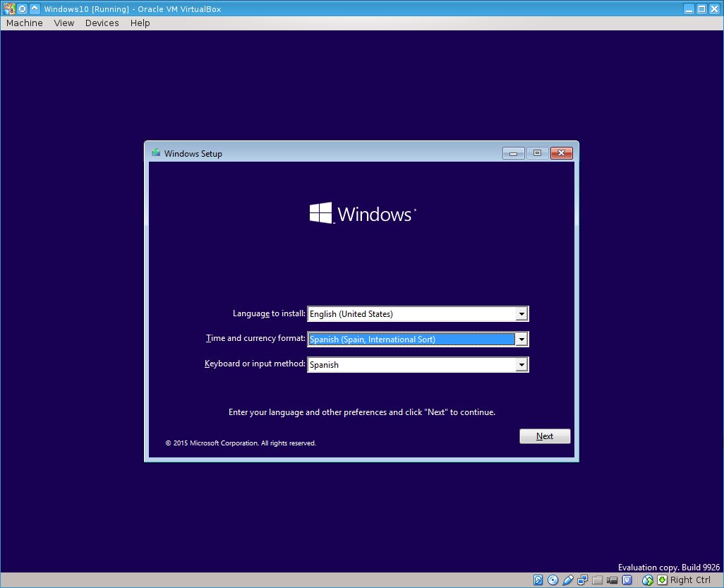This screenshot has width=724, height=588.
Task: Select the Spanish keyboard input field
Action: [x=418, y=365]
